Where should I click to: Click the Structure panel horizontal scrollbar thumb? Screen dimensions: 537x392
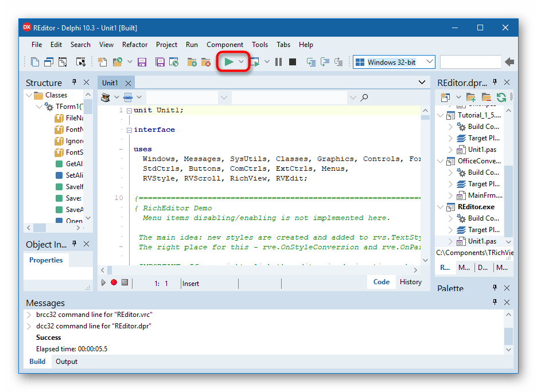pos(40,228)
